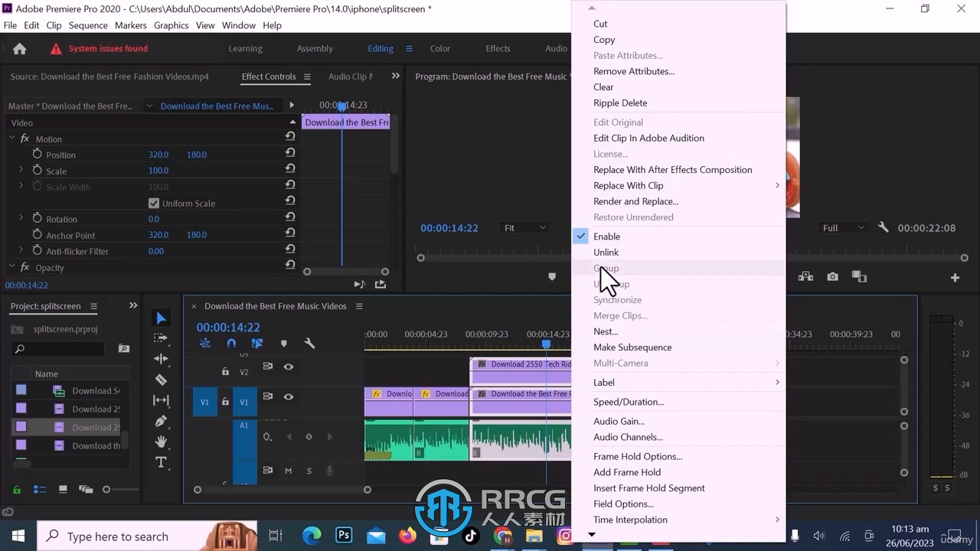Open the Editing workspace menu icon
This screenshot has width=980, height=551.
pyautogui.click(x=409, y=48)
